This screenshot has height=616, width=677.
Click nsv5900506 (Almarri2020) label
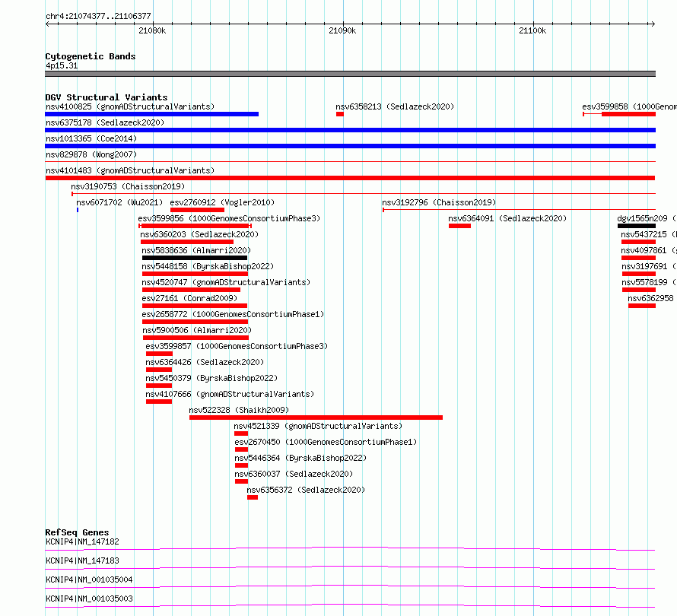[197, 330]
